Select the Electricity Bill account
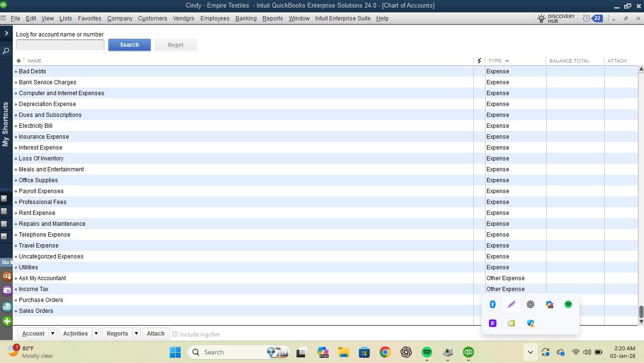644x363 pixels. point(325,126)
